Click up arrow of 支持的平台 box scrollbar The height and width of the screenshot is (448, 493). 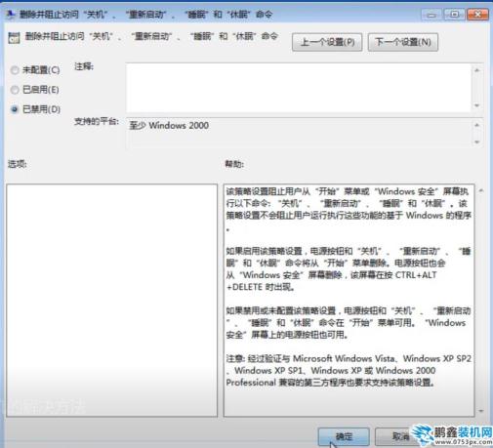[477, 125]
